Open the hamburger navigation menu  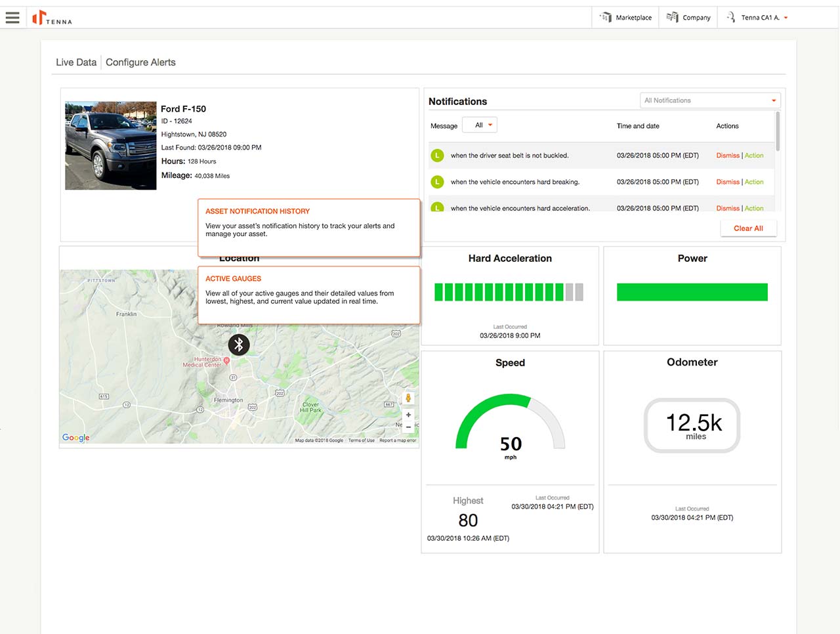12,18
